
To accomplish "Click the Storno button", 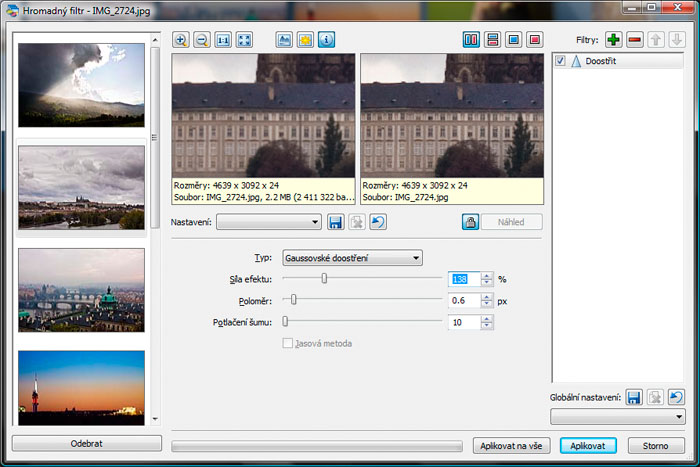I will pyautogui.click(x=655, y=445).
